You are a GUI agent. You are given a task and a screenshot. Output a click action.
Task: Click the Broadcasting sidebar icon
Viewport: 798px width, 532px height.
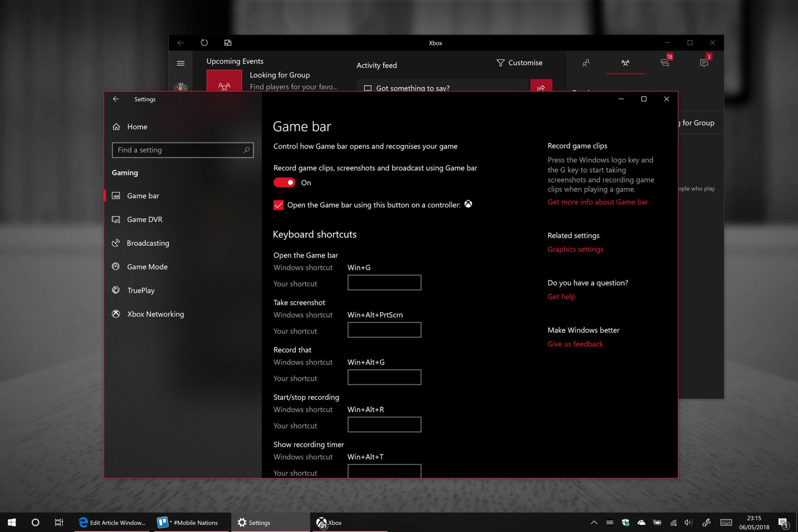pos(117,243)
